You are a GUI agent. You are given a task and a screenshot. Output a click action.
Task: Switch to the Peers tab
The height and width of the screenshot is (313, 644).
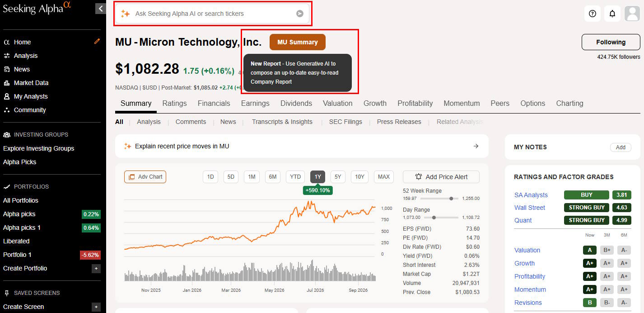click(x=500, y=103)
